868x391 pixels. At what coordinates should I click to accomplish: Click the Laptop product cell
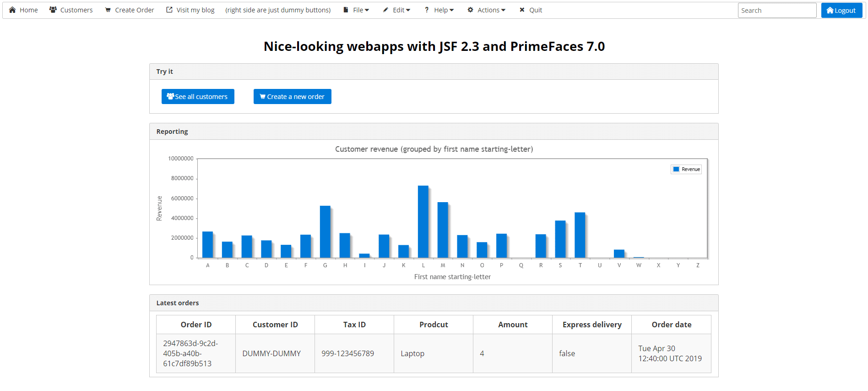[x=434, y=353]
